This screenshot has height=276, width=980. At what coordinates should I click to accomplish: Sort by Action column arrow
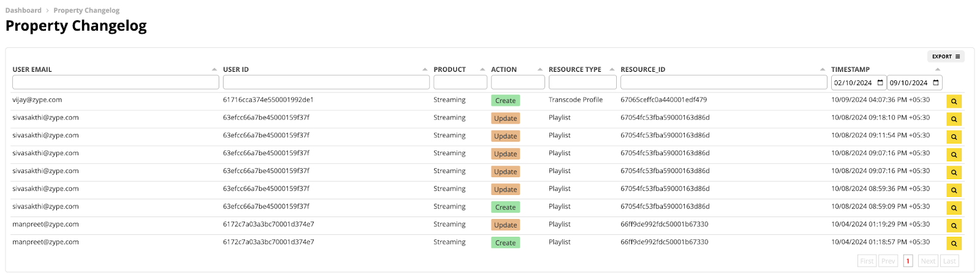[x=540, y=69]
